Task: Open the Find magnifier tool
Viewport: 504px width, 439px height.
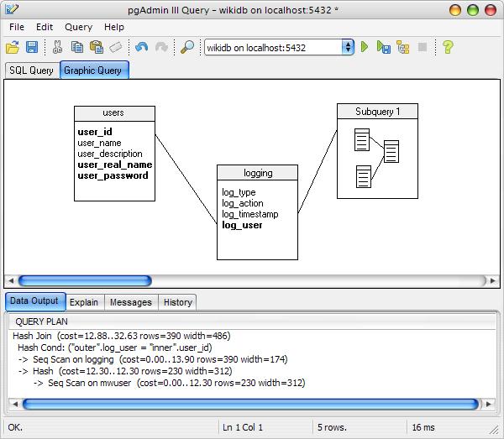Action: [x=187, y=47]
